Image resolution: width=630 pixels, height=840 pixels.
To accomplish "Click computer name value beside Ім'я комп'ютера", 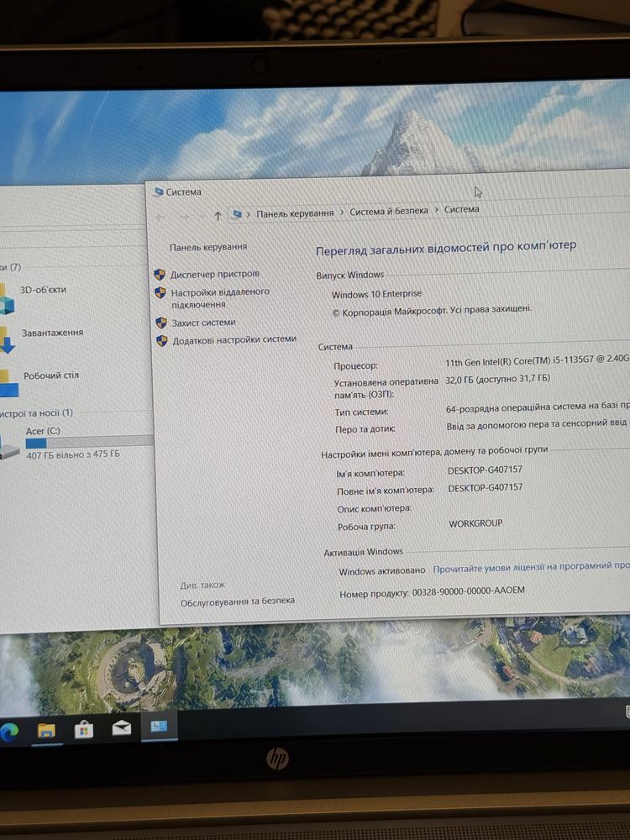I will [x=485, y=470].
